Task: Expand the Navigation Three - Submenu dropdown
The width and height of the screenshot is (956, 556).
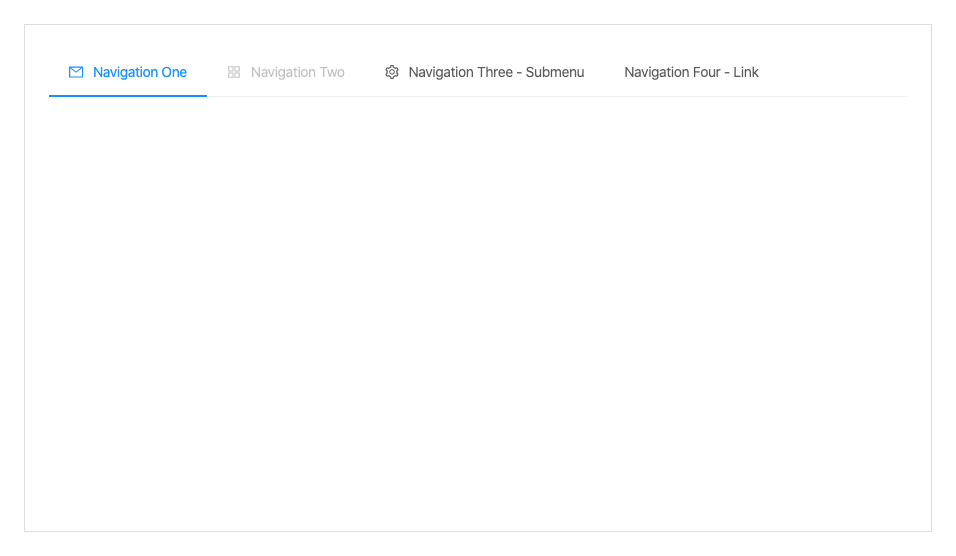Action: pos(485,72)
